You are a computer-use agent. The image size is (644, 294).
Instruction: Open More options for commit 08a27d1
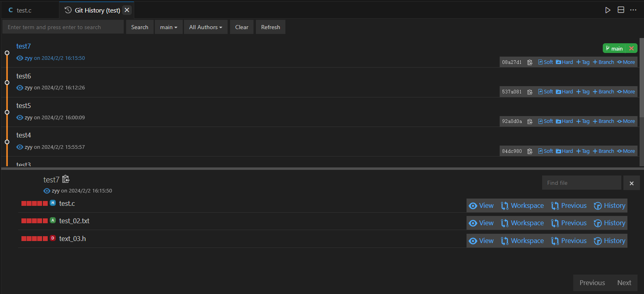[626, 62]
